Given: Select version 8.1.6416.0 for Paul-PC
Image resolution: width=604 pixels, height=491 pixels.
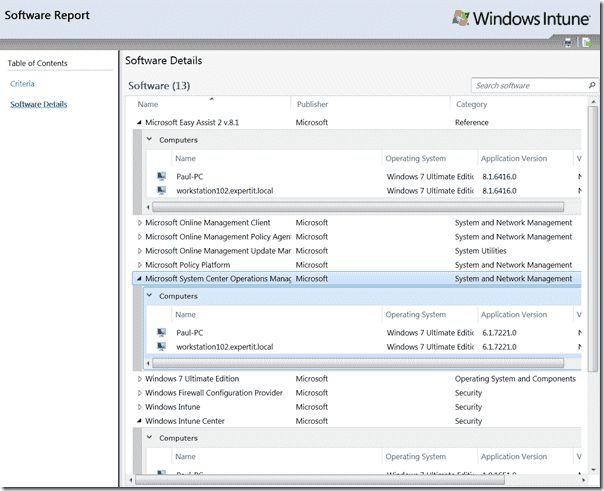Looking at the screenshot, I should click(x=499, y=176).
